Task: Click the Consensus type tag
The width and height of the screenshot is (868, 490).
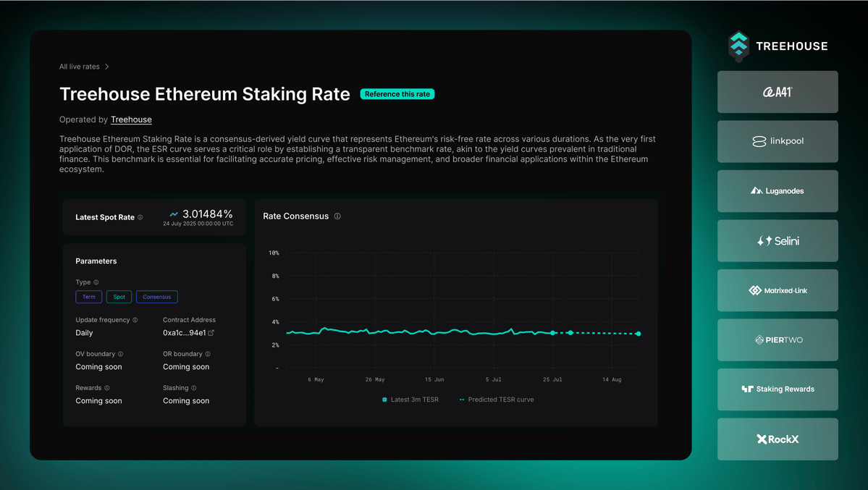Action: coord(156,297)
